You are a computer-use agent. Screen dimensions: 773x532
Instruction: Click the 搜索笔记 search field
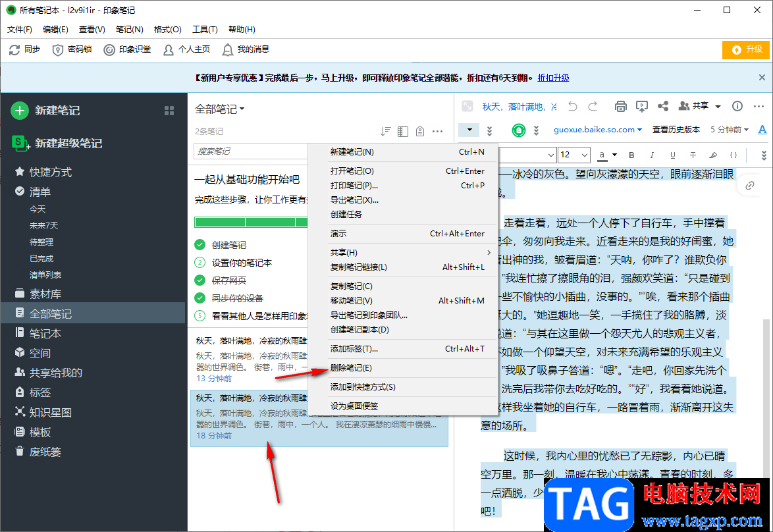coord(251,151)
